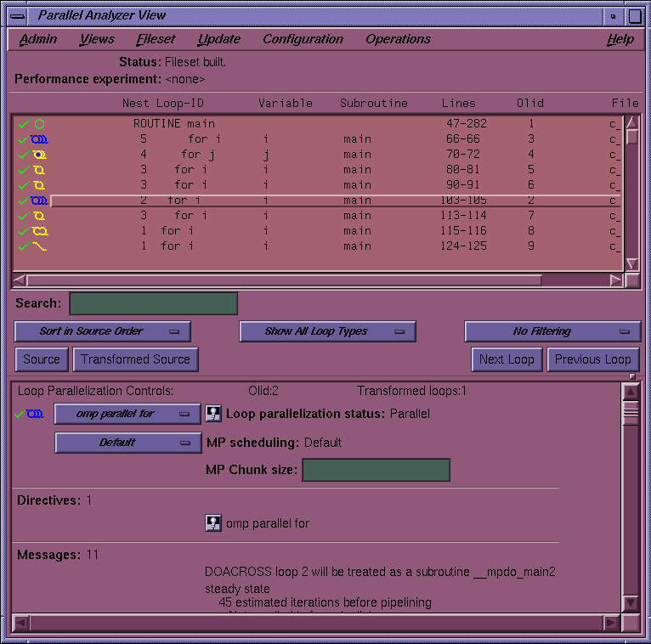
Task: Open the Operations menu
Action: (x=398, y=39)
